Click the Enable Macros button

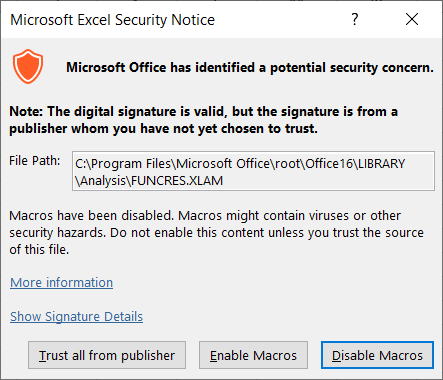click(x=253, y=355)
